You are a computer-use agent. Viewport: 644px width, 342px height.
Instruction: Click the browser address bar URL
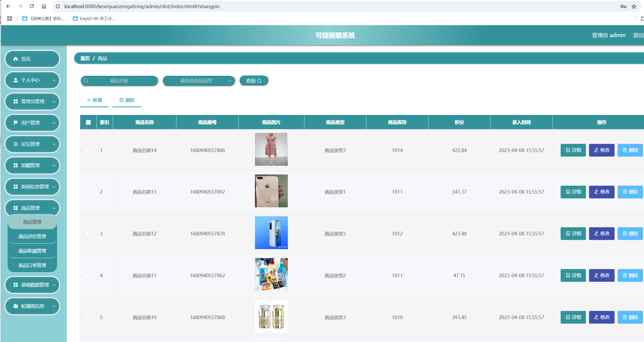tap(142, 6)
